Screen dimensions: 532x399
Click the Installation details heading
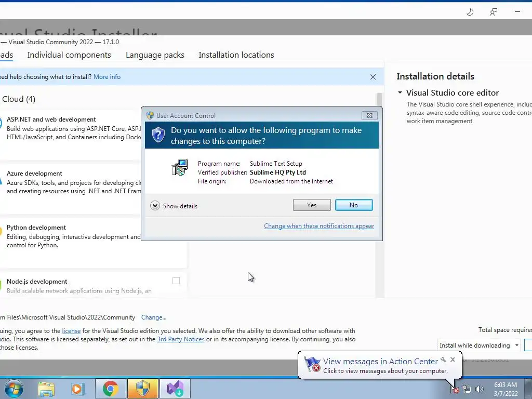[435, 76]
